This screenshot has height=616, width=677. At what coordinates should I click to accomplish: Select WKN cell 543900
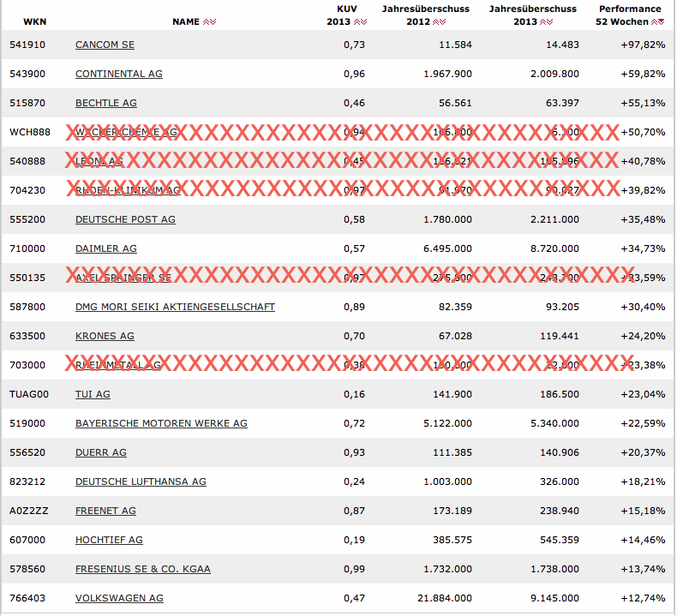[27, 74]
